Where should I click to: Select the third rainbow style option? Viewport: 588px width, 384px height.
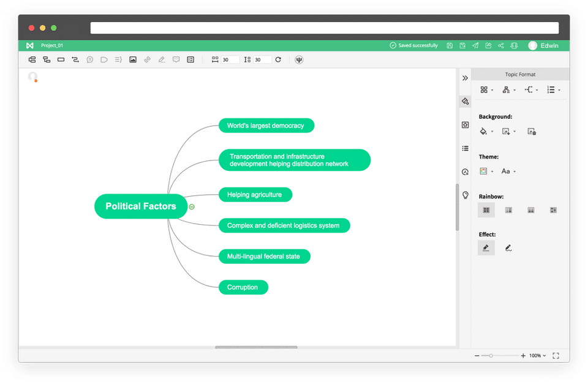531,210
